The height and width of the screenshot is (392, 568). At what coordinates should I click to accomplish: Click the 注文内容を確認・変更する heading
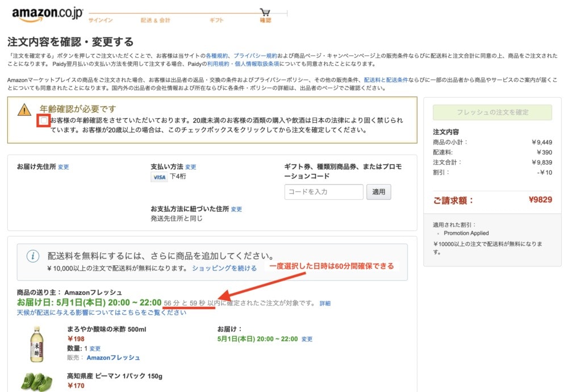(x=70, y=41)
